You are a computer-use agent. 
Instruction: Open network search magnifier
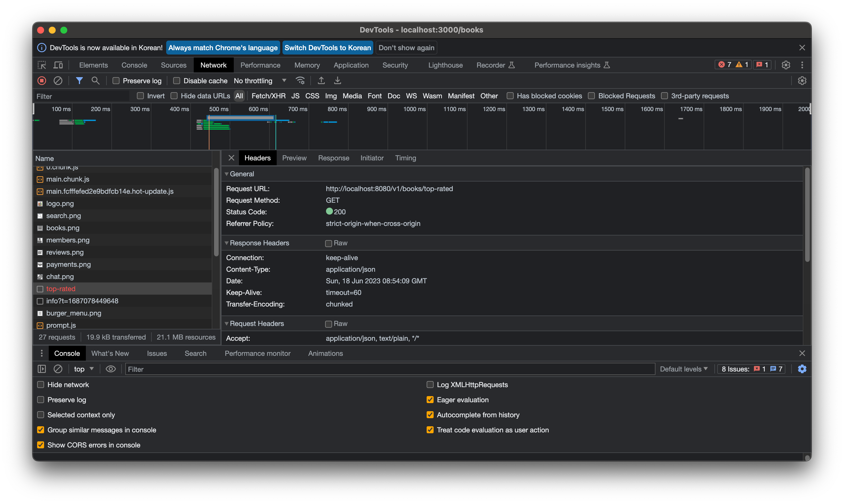95,81
